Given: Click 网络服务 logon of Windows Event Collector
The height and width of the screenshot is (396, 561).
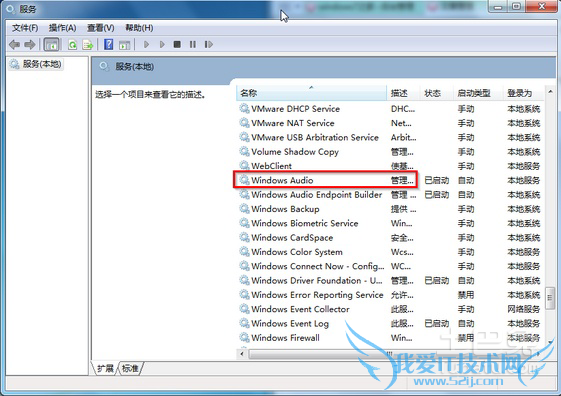Looking at the screenshot, I should point(523,309).
